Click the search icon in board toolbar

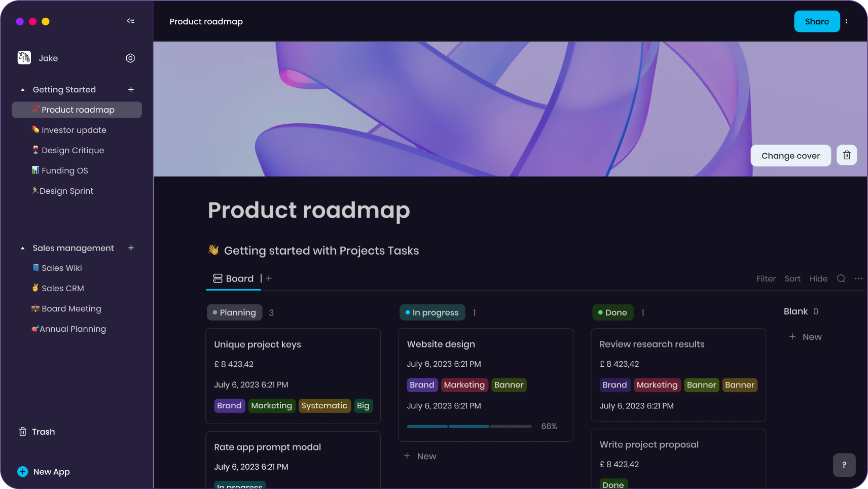[841, 278]
